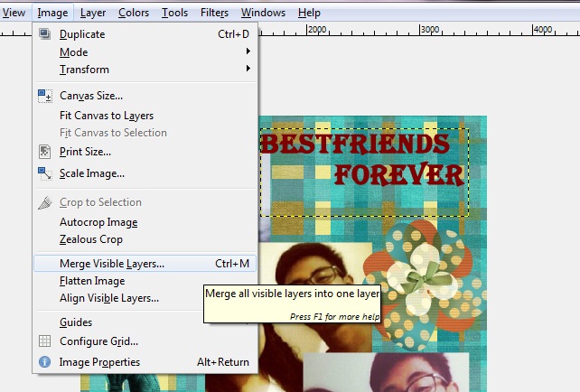The width and height of the screenshot is (580, 392).
Task: Click the Canvas Size icon
Action: click(45, 96)
